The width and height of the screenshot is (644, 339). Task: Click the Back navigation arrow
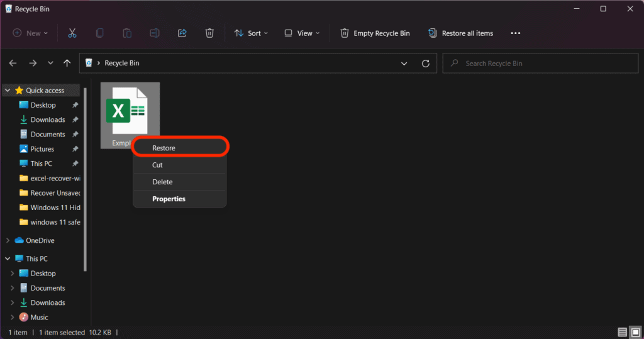coord(13,64)
